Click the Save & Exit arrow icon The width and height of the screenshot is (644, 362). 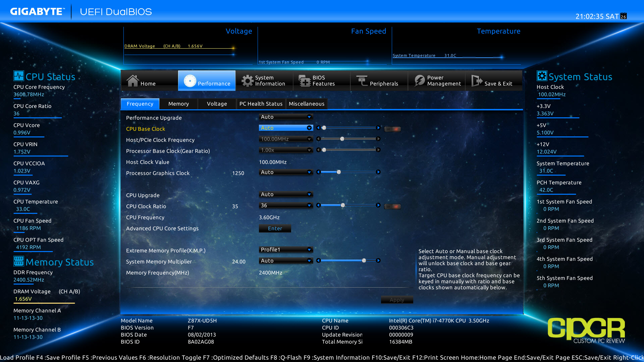(477, 81)
